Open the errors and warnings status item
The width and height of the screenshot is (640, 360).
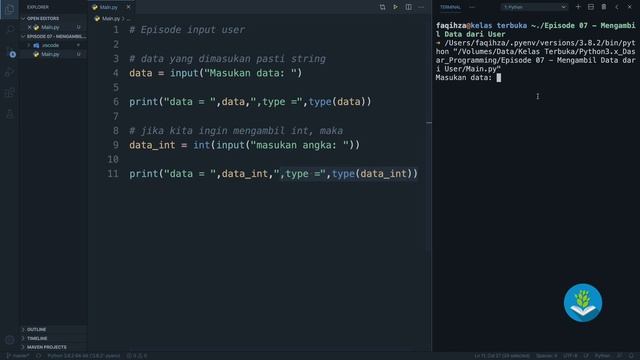click(137, 356)
